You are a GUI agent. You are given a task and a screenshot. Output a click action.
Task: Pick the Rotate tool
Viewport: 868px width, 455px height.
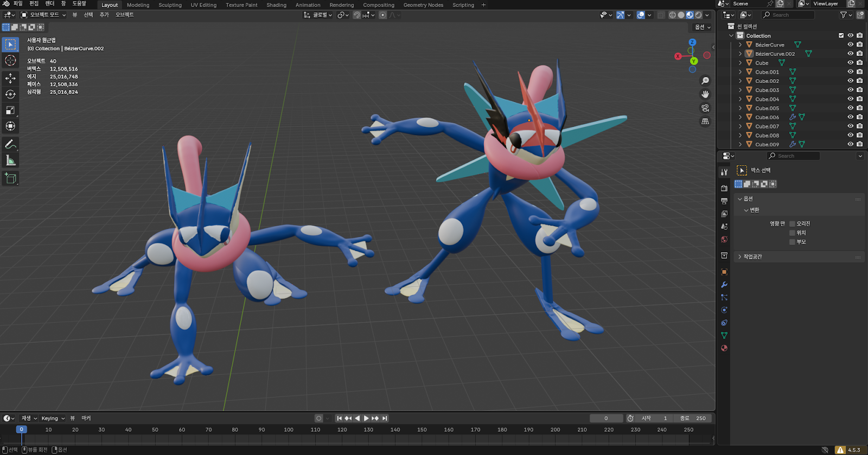(10, 94)
